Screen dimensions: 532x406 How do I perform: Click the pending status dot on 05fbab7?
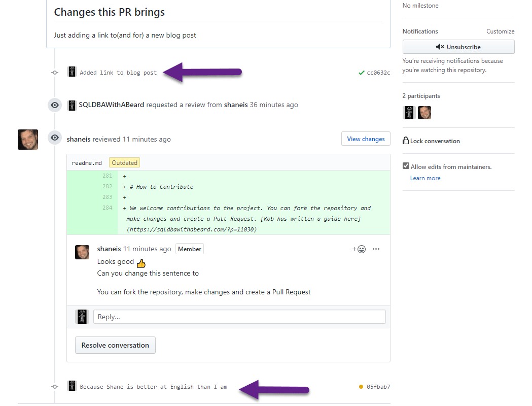pos(361,387)
